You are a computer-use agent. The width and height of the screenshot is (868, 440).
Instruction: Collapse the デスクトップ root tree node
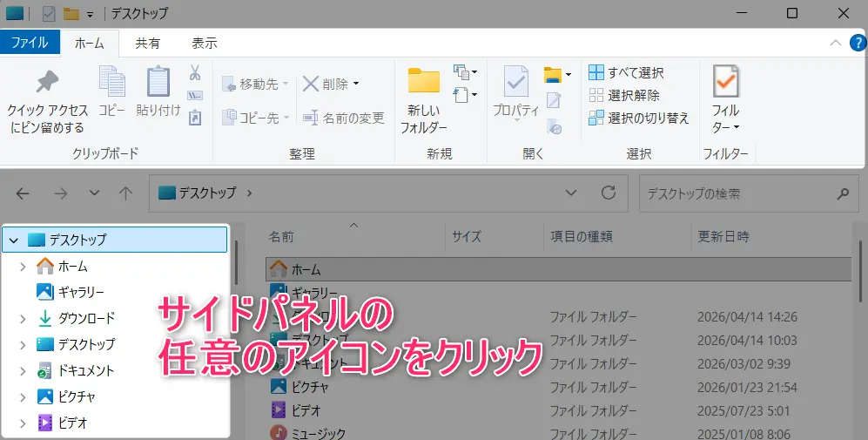coord(13,240)
